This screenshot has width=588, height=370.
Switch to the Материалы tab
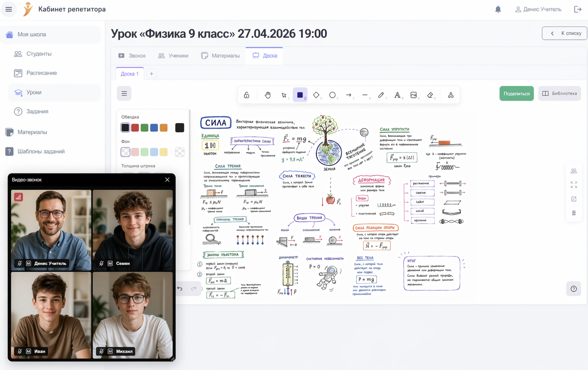(221, 56)
